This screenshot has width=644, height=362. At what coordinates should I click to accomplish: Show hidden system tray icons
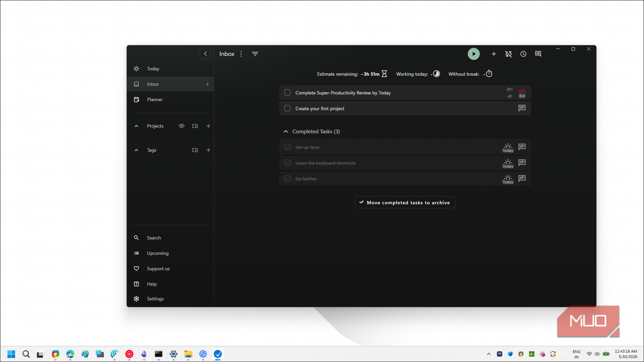point(489,354)
